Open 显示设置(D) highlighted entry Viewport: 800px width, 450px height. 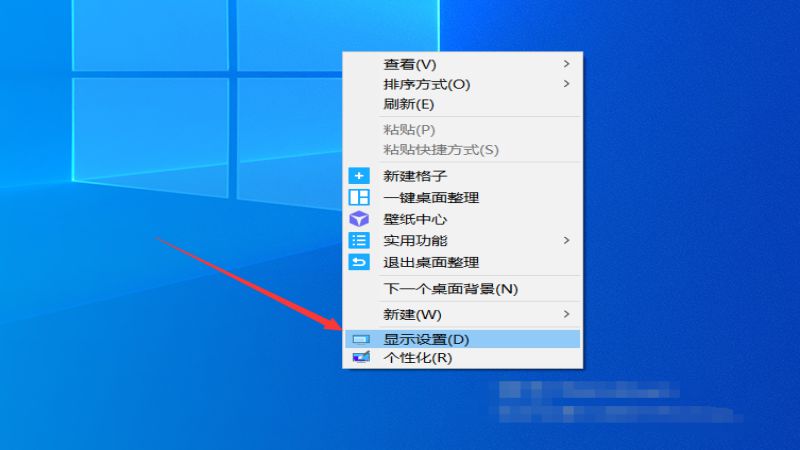[463, 339]
